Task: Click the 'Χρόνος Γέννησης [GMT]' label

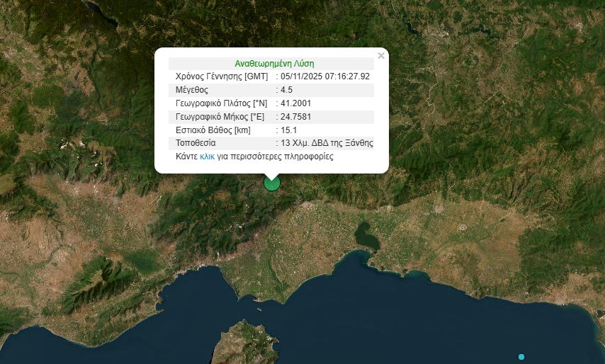Action: point(222,76)
